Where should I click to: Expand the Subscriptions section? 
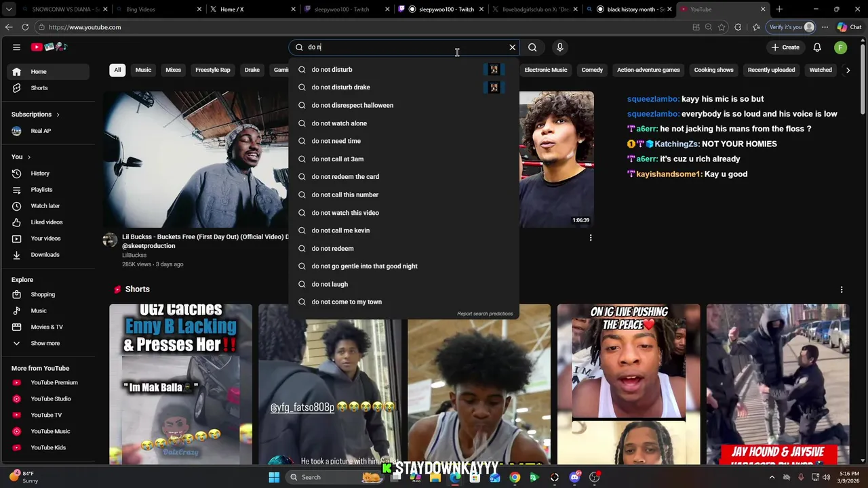pyautogui.click(x=35, y=115)
